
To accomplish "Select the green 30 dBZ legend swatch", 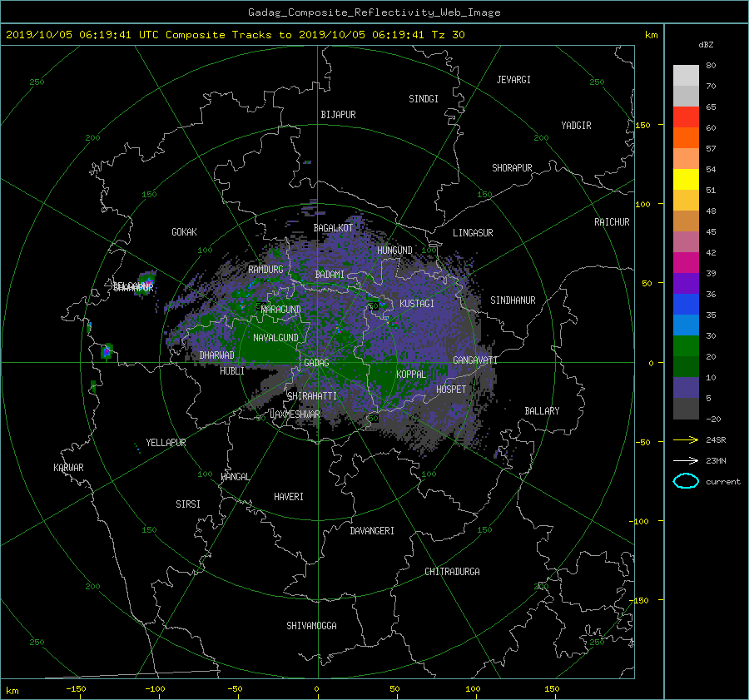I will 686,346.
